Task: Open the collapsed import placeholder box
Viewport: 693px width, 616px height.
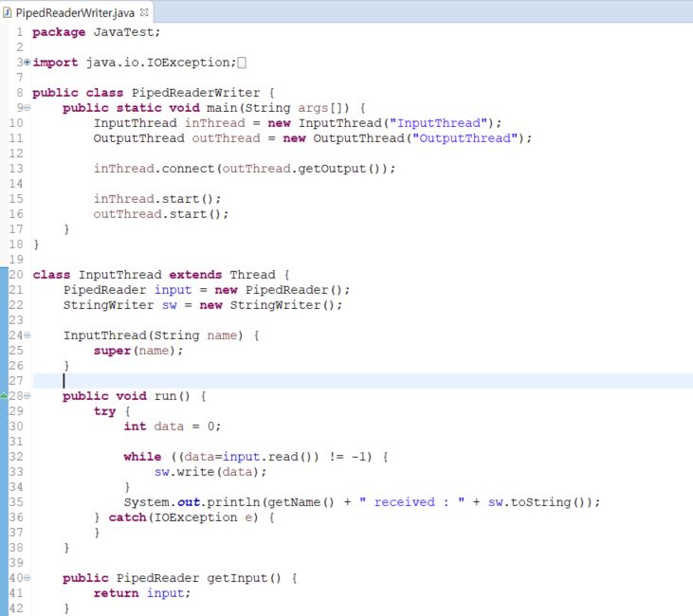Action: point(242,63)
